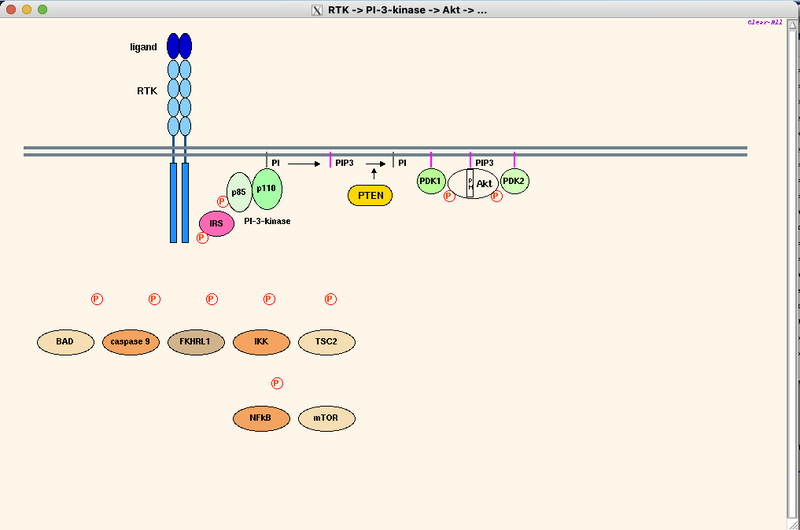This screenshot has height=530, width=800.
Task: Click the scroll-up arrow of vertical scrollbar
Action: [x=793, y=24]
